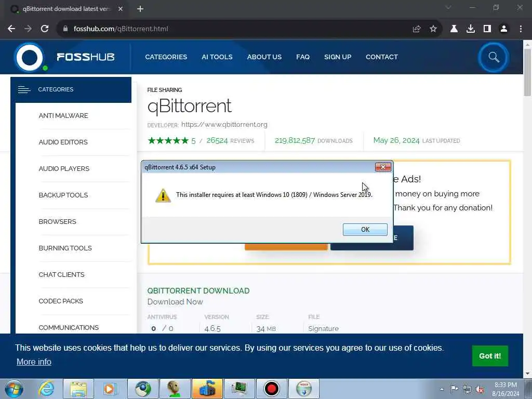Click the FossHub search magnifier icon
This screenshot has width=532, height=399.
[x=494, y=57]
